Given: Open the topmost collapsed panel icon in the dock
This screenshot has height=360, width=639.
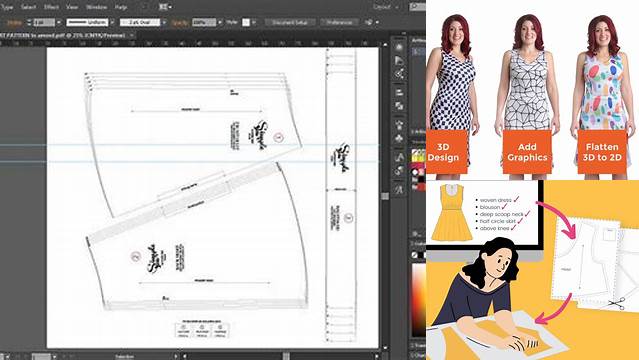Looking at the screenshot, I should coord(399,47).
